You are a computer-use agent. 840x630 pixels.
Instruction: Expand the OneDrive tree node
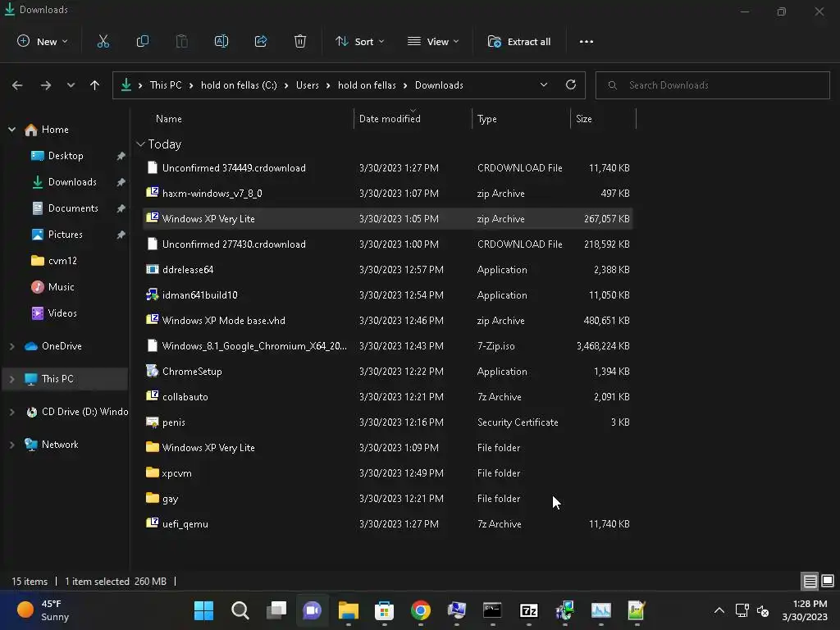[11, 346]
